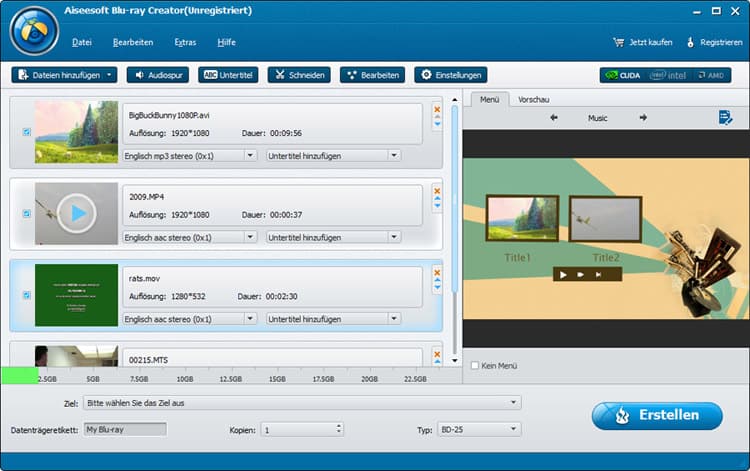Click skip-next button in menu preview
This screenshot has width=750, height=471.
pos(598,274)
